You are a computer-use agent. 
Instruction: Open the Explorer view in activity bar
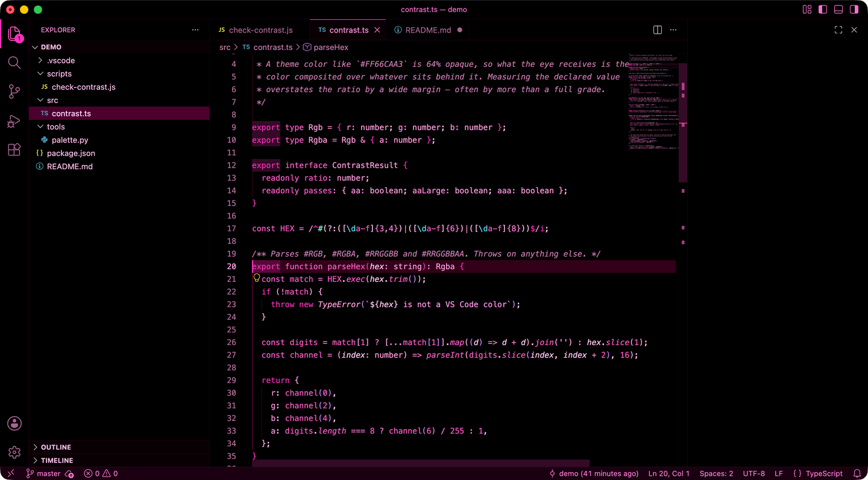click(14, 34)
